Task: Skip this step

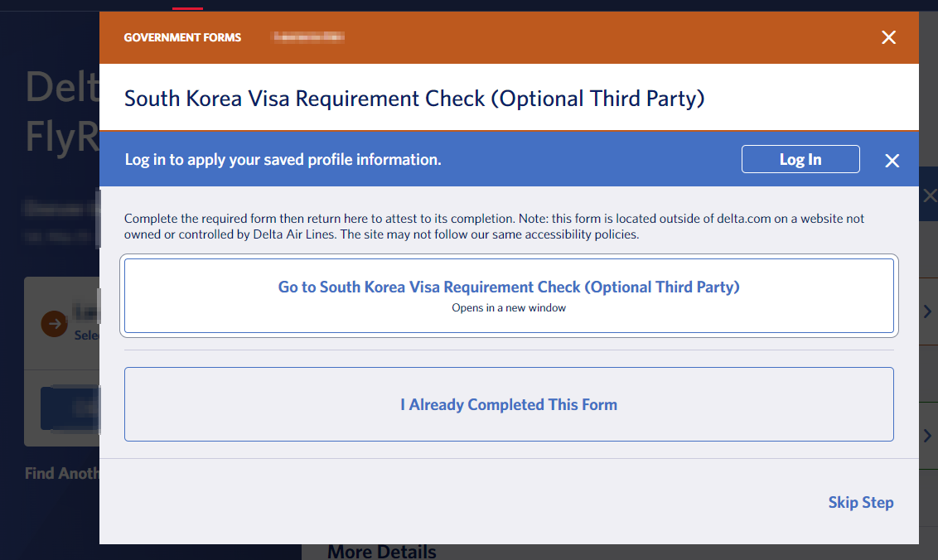Action: click(860, 502)
